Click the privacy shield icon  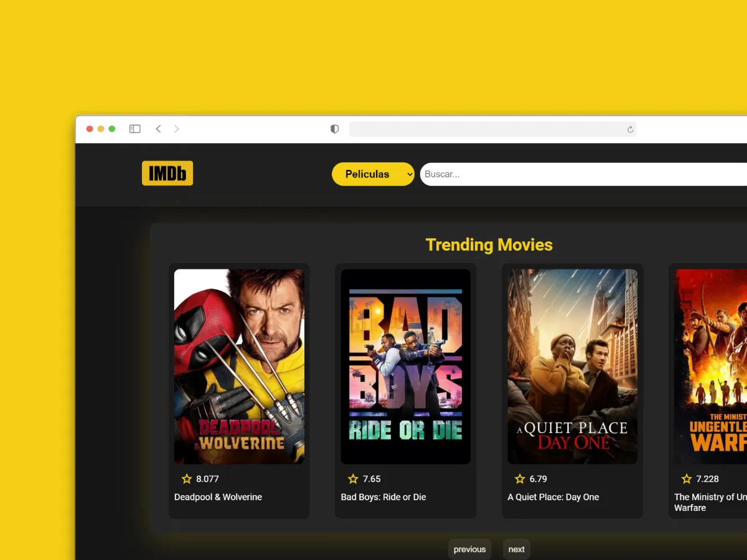(x=334, y=129)
